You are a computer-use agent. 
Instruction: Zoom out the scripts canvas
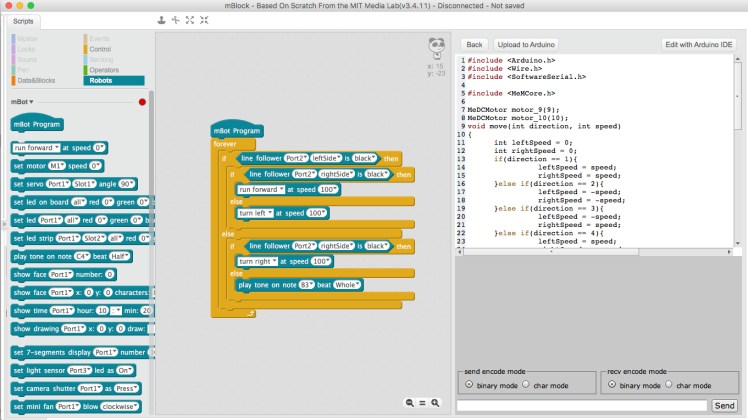pyautogui.click(x=410, y=402)
